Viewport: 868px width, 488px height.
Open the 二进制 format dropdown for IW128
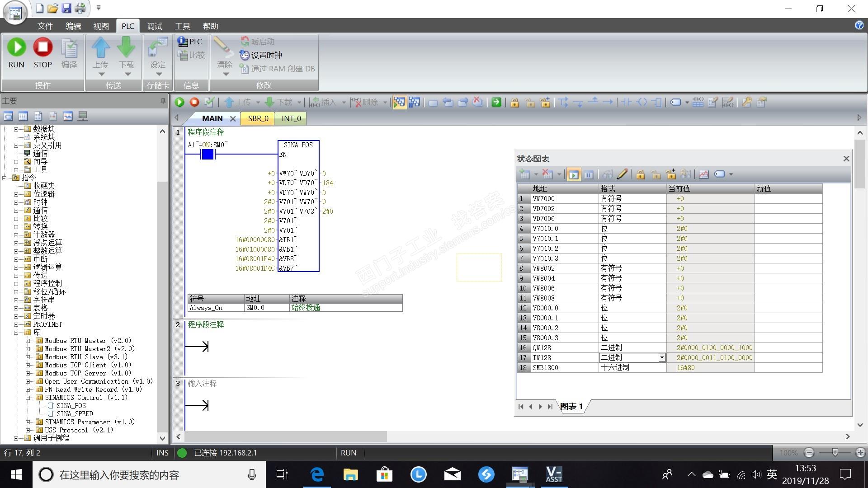tap(662, 358)
